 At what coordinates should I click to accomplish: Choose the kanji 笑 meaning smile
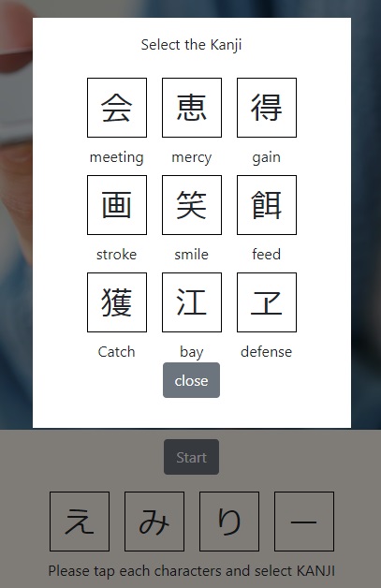192,205
